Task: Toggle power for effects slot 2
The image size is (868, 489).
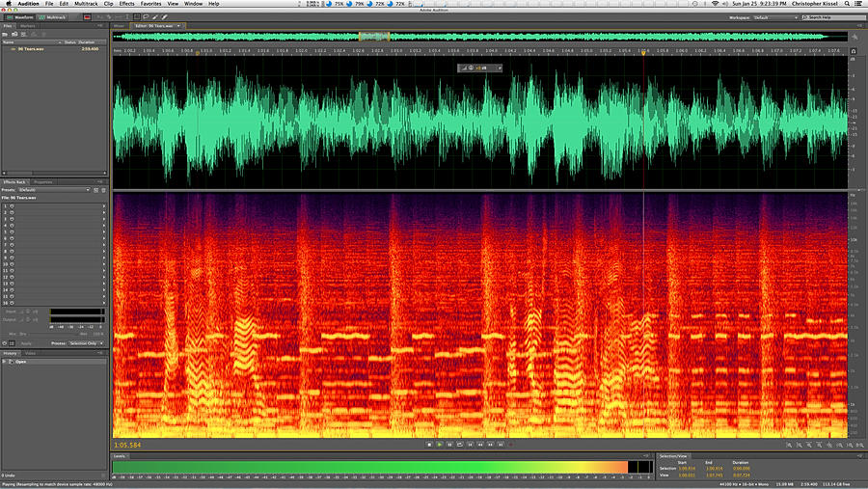Action: [x=12, y=212]
